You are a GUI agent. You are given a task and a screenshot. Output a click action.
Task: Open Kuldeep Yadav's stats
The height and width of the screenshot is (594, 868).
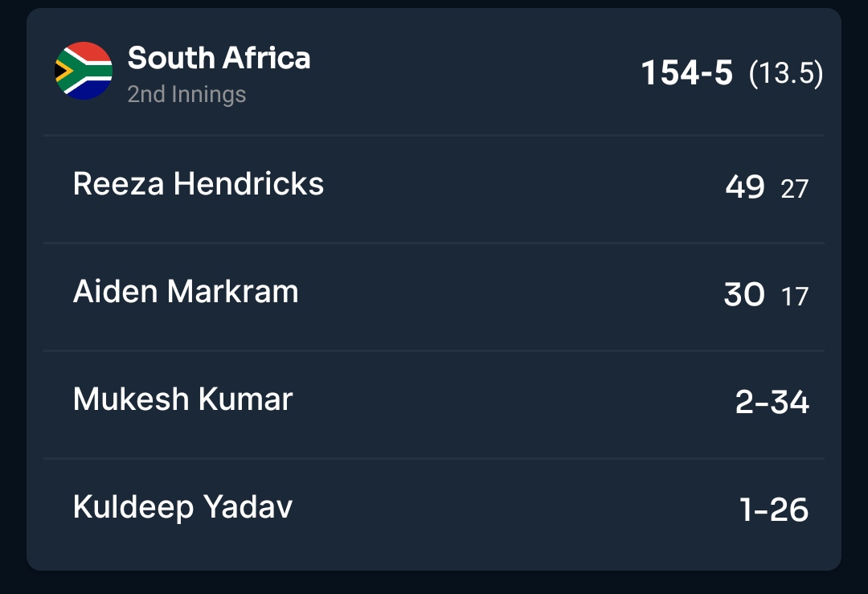(x=181, y=508)
